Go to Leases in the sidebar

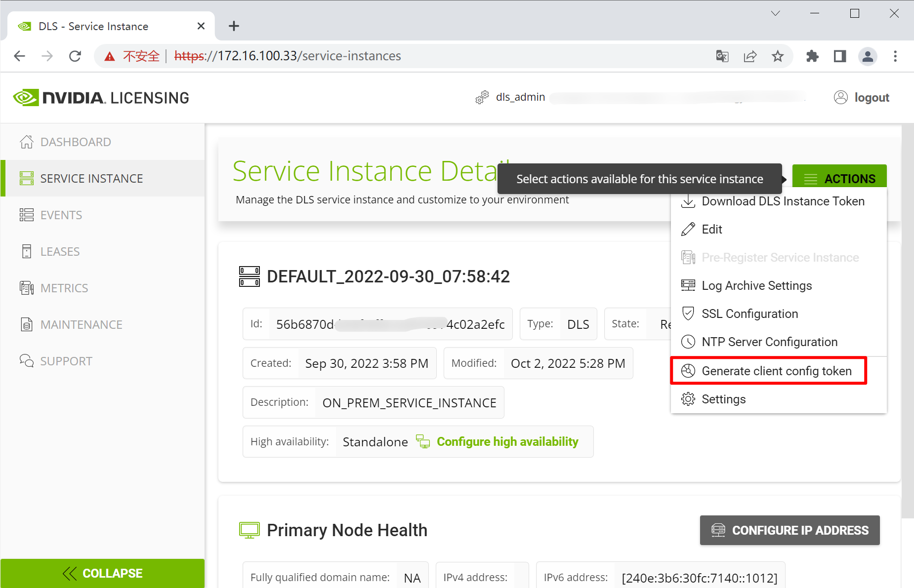point(60,252)
